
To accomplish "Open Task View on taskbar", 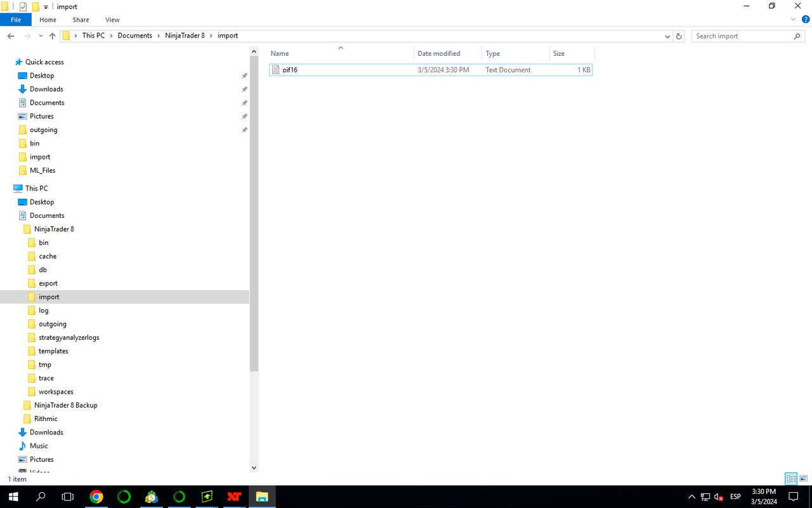I will pyautogui.click(x=68, y=497).
